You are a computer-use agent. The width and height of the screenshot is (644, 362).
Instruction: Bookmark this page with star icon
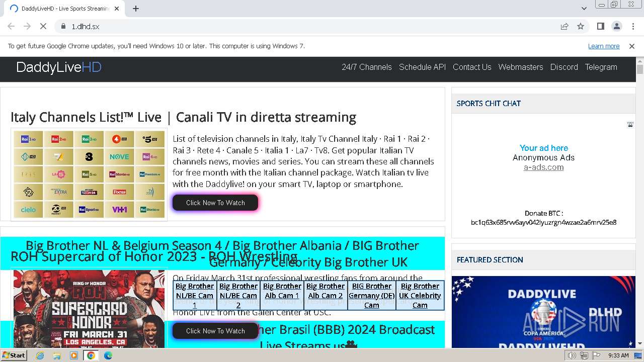click(581, 26)
